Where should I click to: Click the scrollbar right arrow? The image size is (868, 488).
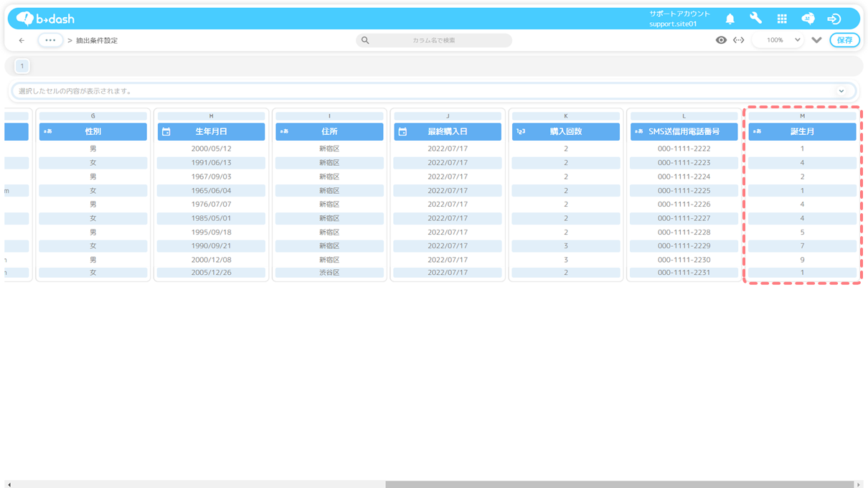click(x=859, y=484)
